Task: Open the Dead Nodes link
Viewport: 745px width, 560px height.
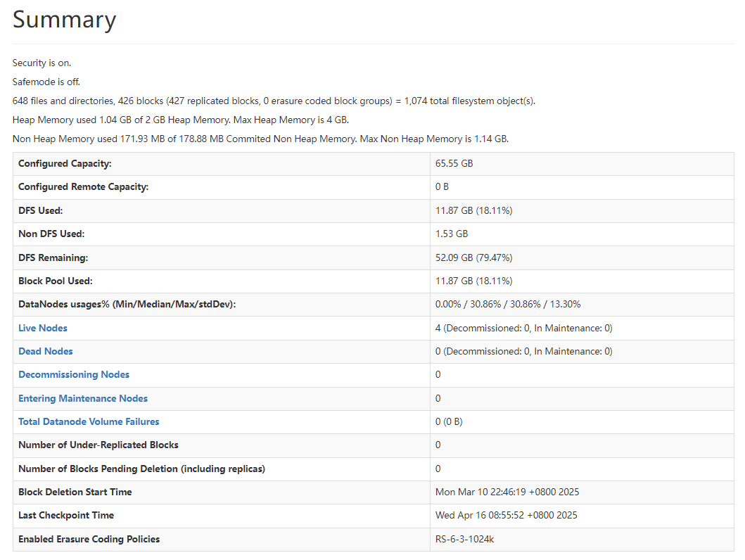Action: pos(46,352)
